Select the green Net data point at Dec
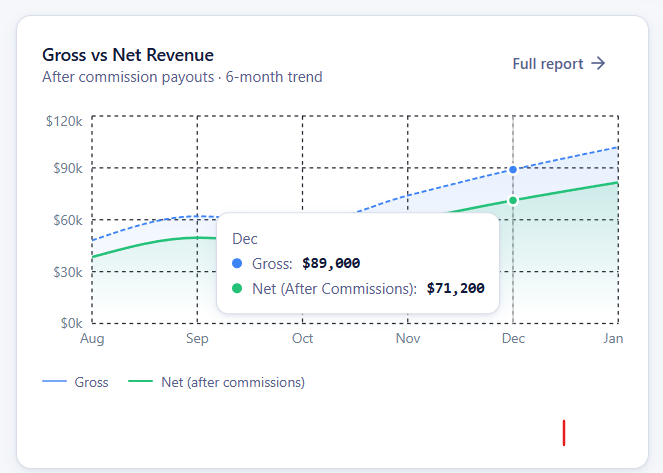 tap(513, 201)
